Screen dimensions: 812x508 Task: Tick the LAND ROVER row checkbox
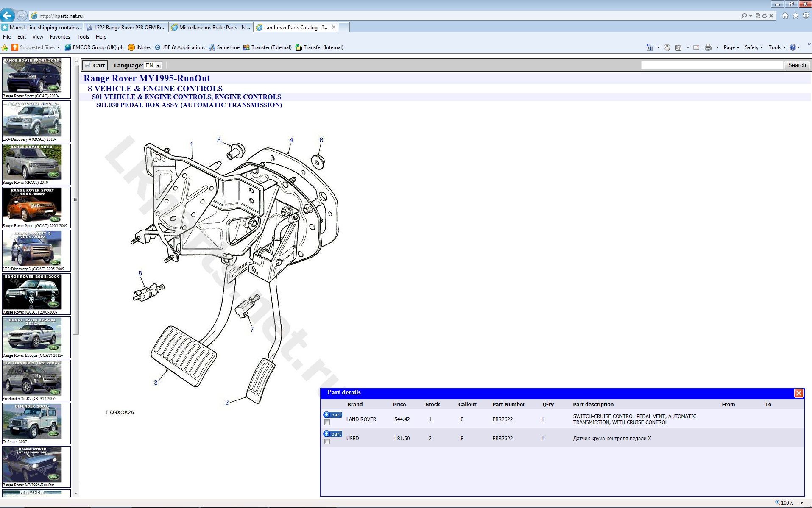(x=327, y=422)
